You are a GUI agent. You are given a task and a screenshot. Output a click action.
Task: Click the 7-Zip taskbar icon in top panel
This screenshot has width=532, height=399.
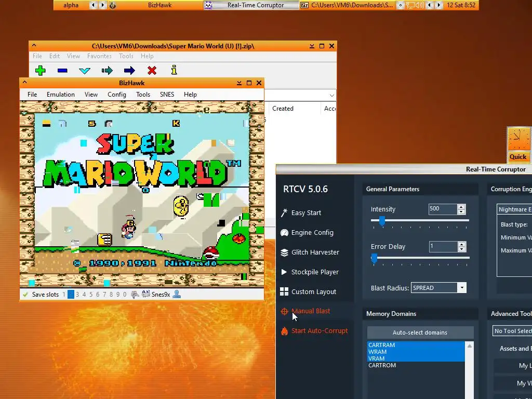pyautogui.click(x=304, y=5)
